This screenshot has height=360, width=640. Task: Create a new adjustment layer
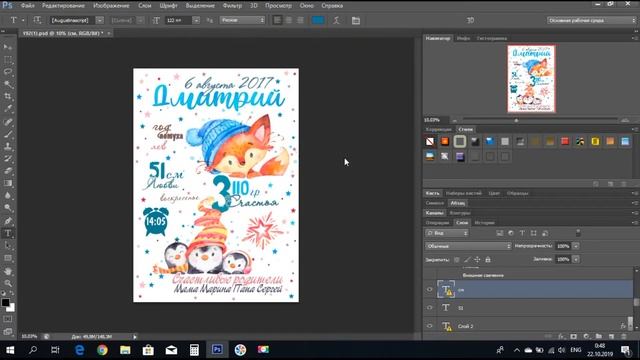586,336
